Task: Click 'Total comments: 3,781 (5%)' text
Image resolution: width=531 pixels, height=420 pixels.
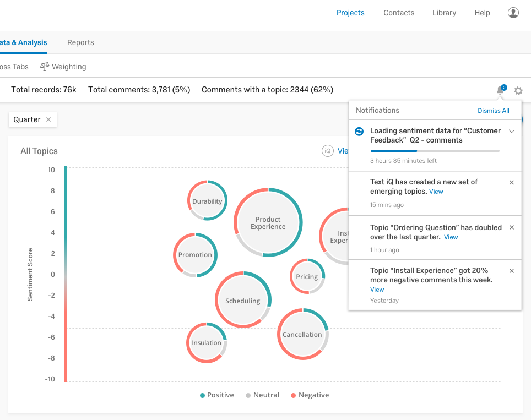Action: (x=139, y=90)
